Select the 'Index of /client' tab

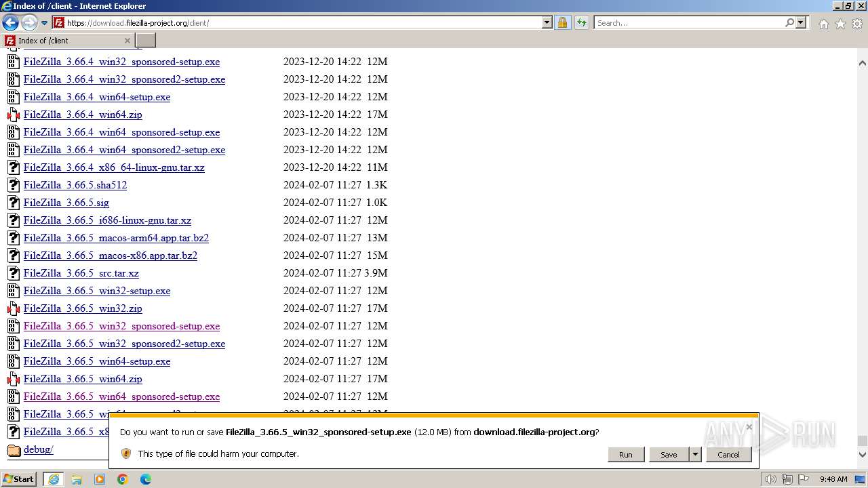pyautogui.click(x=68, y=40)
